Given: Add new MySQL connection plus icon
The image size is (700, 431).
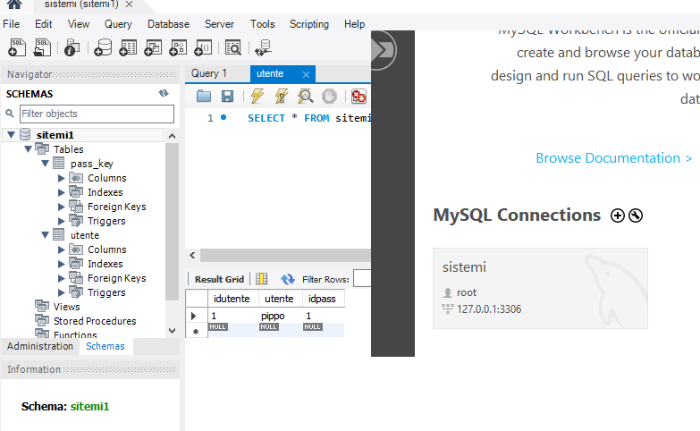Looking at the screenshot, I should [x=617, y=216].
